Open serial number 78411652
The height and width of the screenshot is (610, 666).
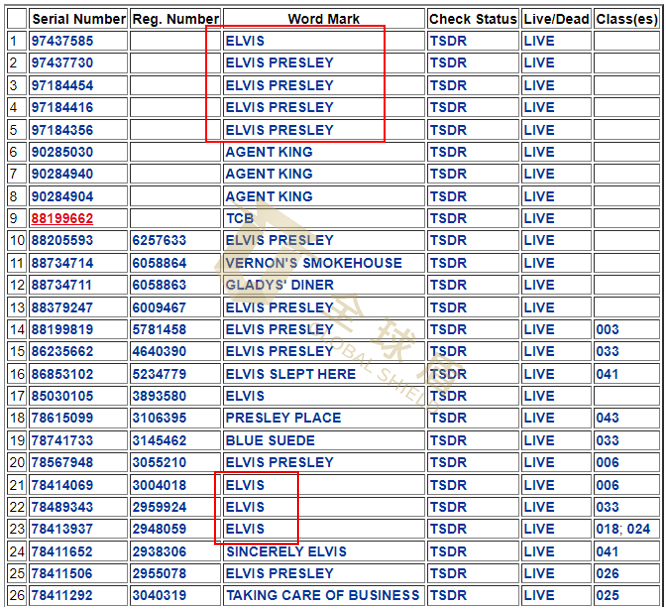(62, 552)
